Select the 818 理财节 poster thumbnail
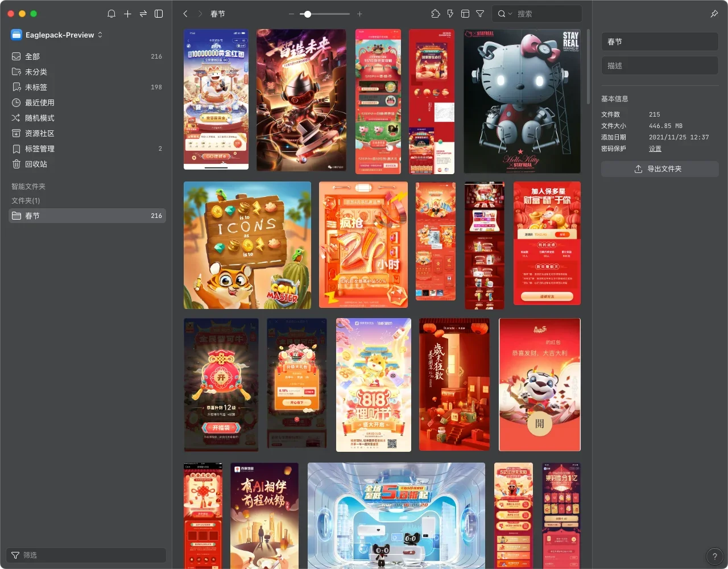728x569 pixels. [374, 385]
